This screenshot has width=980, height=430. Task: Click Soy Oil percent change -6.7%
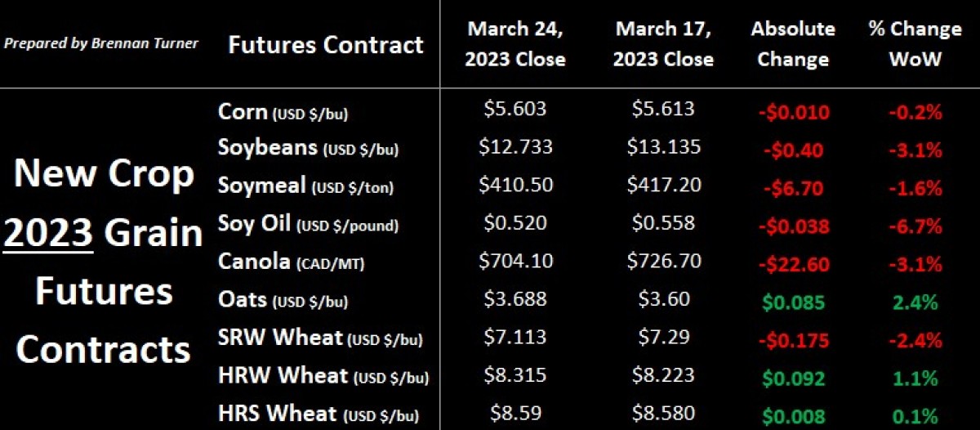click(x=915, y=224)
